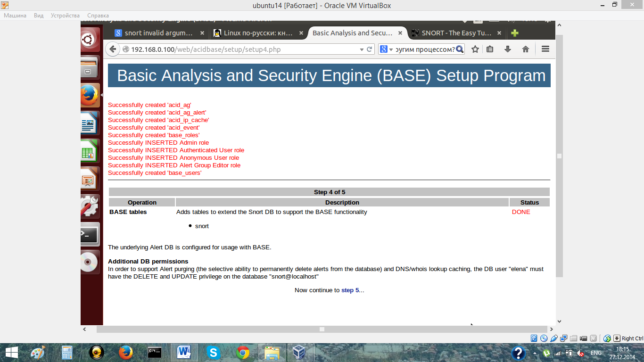Go to Firefox home page icon

526,49
